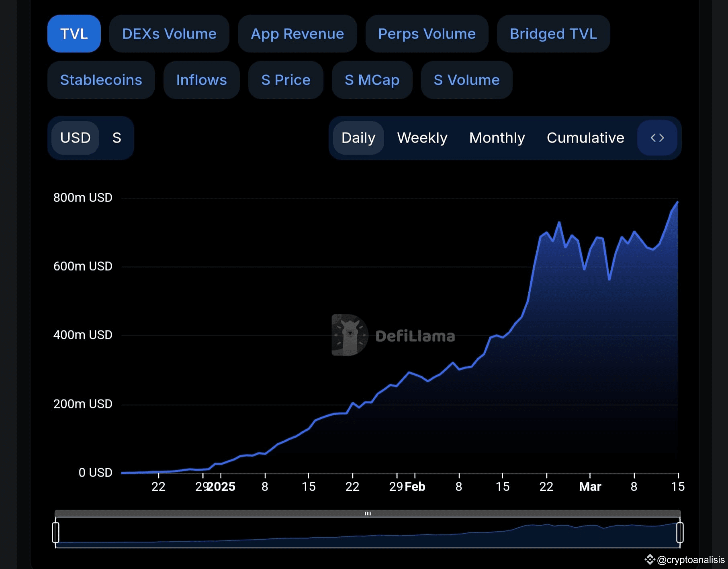Click the S Price metric button
728x569 pixels.
point(286,80)
